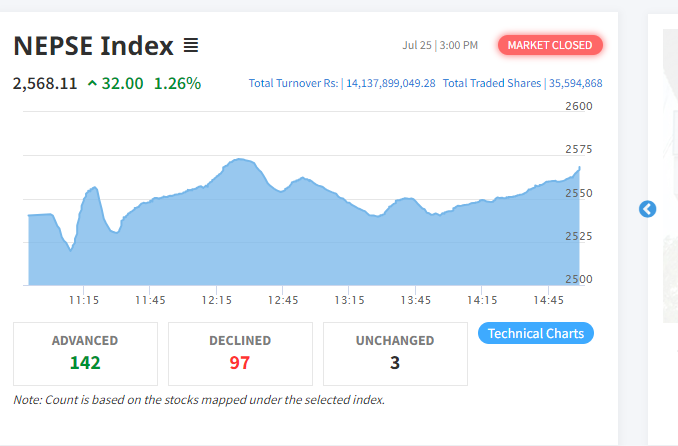This screenshot has width=678, height=446.
Task: Click the Total Turnover Rs value
Action: point(391,83)
